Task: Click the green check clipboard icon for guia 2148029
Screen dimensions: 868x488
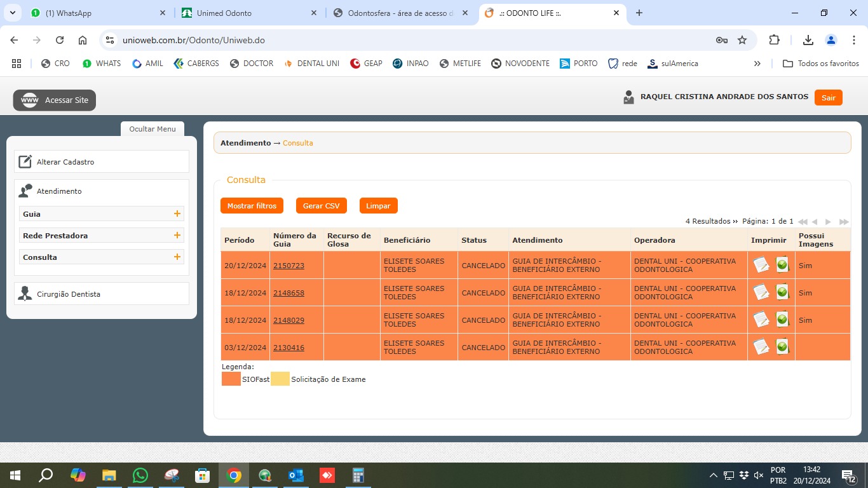Action: (782, 320)
